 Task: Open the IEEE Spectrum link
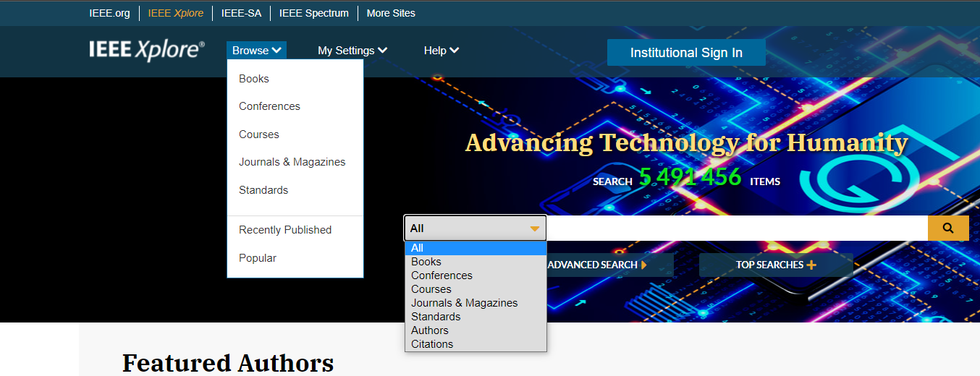(314, 13)
